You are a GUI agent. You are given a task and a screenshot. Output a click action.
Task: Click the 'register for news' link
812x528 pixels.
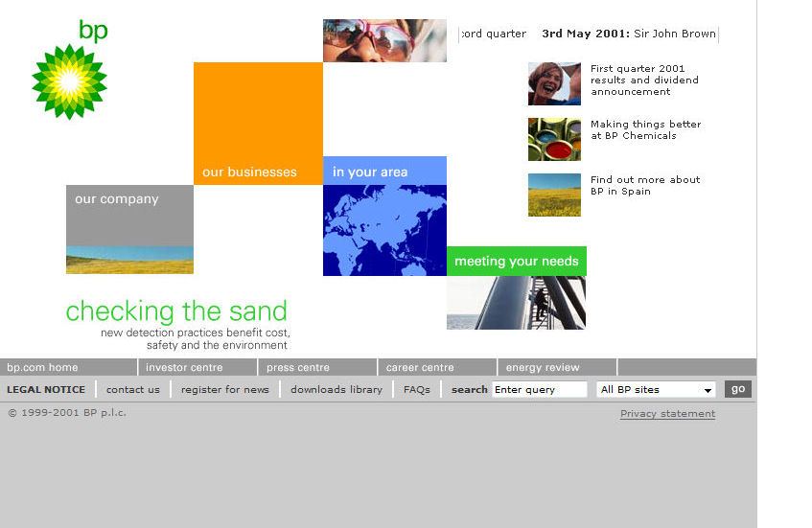[224, 389]
